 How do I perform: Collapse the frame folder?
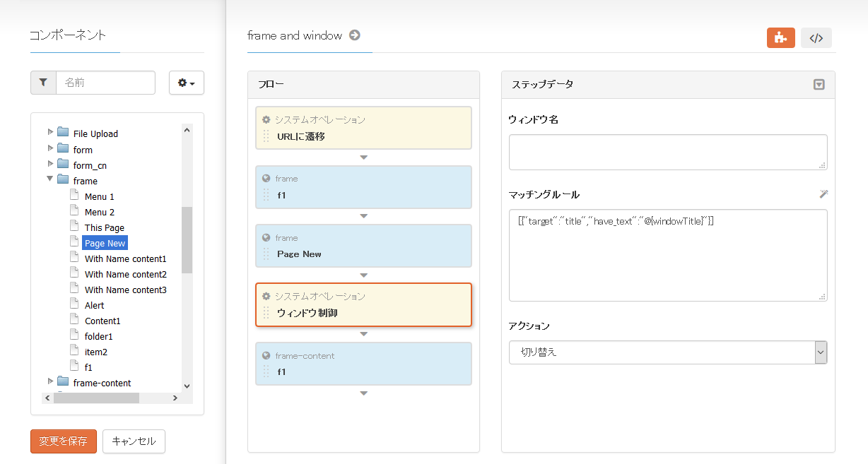[x=50, y=179]
